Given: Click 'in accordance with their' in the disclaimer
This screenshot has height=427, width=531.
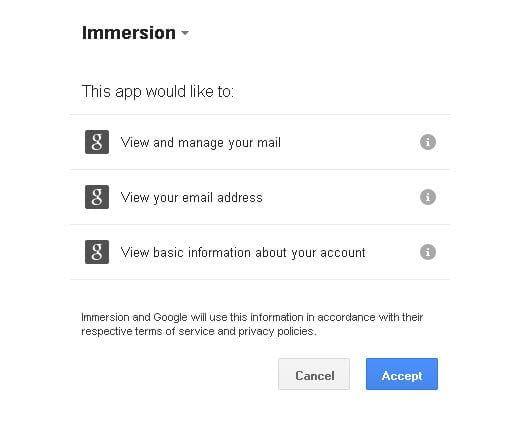Looking at the screenshot, I should (364, 317).
